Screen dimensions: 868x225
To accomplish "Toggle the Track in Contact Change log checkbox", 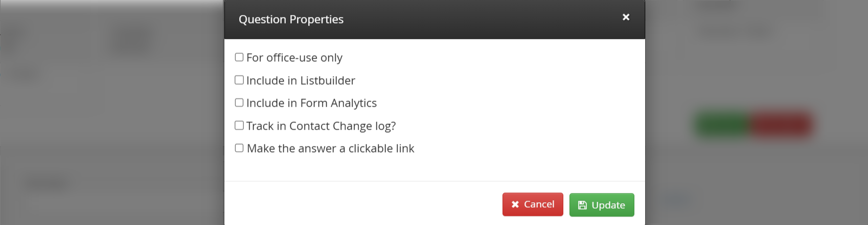I will pyautogui.click(x=239, y=126).
